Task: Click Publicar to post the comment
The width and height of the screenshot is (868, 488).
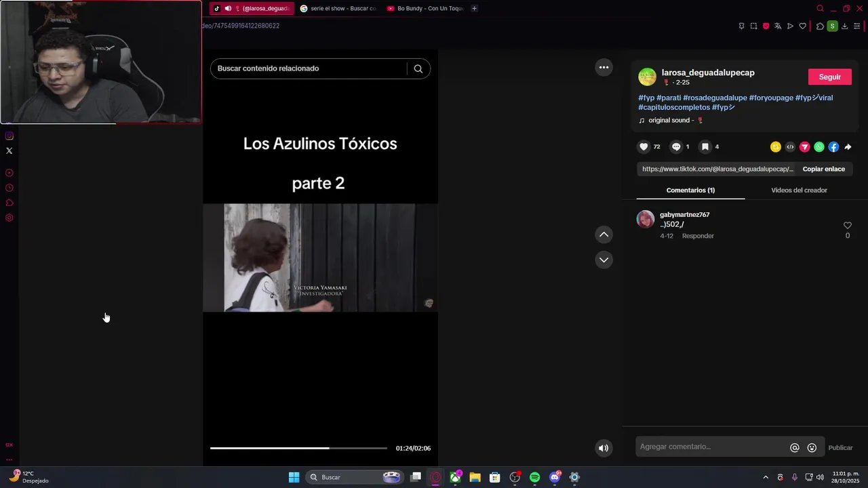Action: (840, 447)
